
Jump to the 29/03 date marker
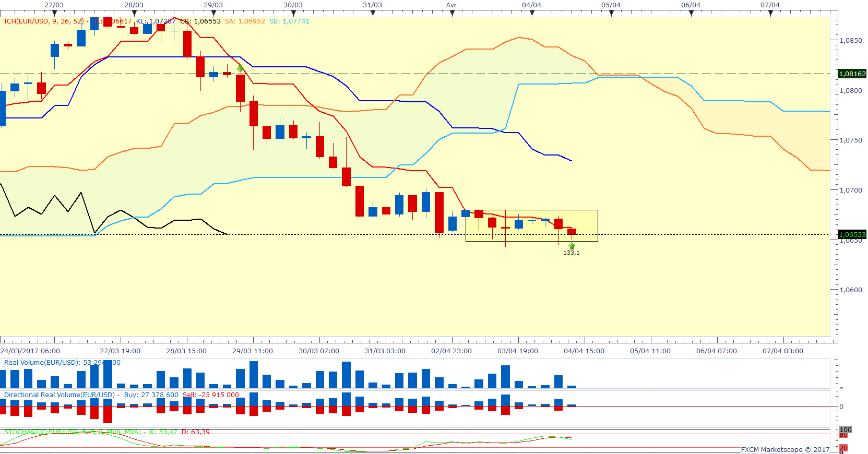[x=213, y=5]
